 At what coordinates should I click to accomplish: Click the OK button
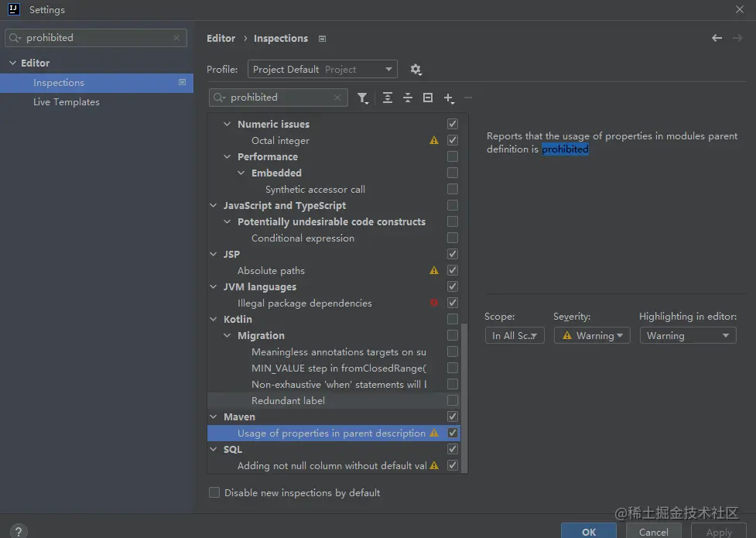[589, 531]
